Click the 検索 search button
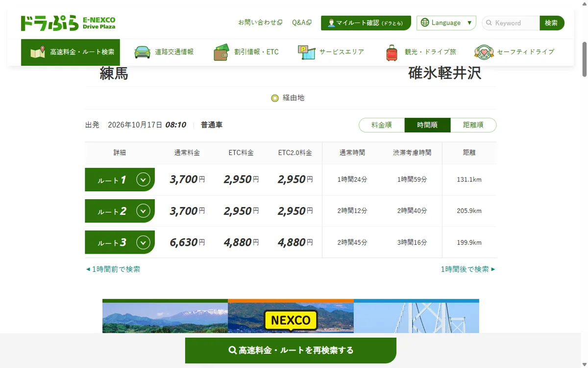Screen dimensions: 588x368 coord(552,23)
